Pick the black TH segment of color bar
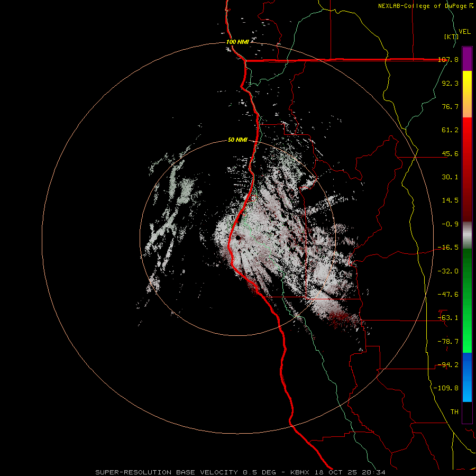The height and width of the screenshot is (476, 476). click(x=467, y=412)
